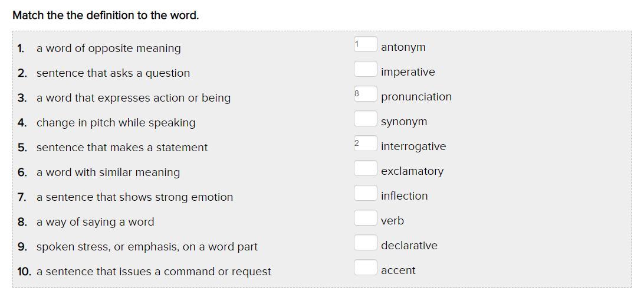Click the word 'declarative' label
The height and width of the screenshot is (303, 644).
click(x=409, y=246)
